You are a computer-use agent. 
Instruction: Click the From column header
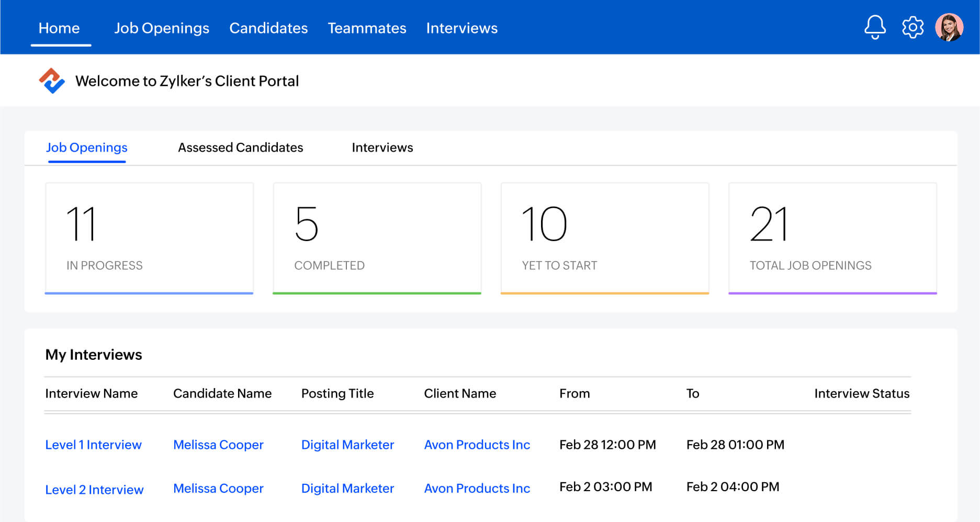point(575,393)
